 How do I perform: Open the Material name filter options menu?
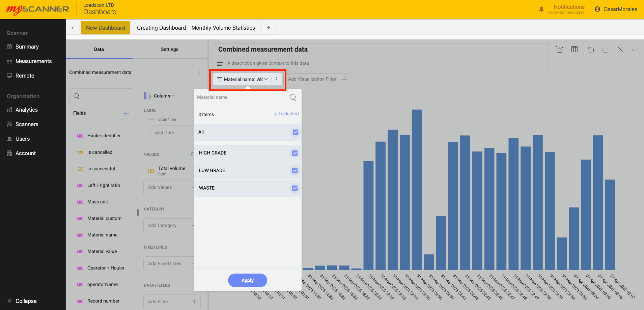(276, 79)
